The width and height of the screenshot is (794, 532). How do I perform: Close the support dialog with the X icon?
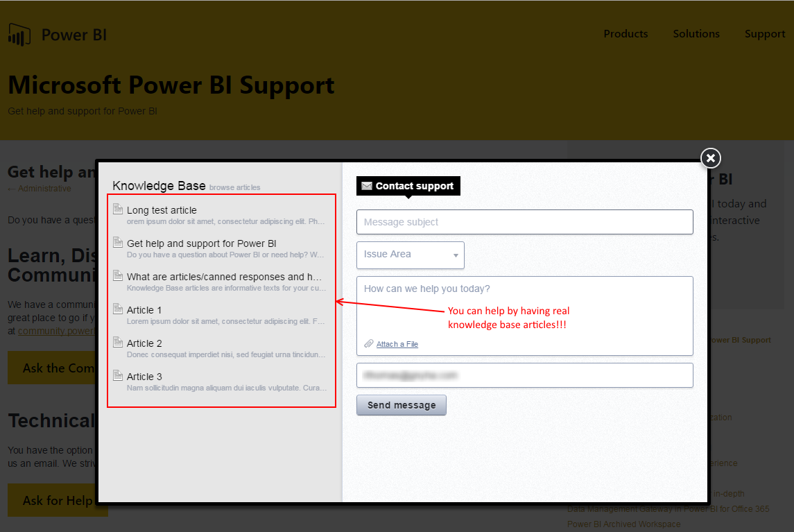711,158
